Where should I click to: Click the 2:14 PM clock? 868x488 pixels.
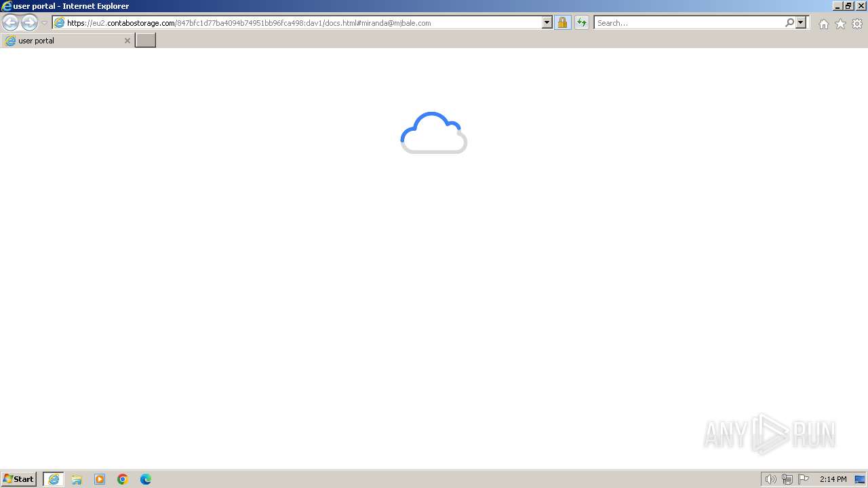coord(833,479)
